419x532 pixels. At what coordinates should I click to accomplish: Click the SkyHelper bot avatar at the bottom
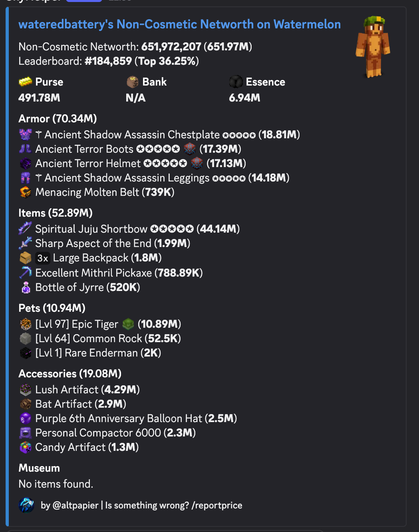pyautogui.click(x=26, y=505)
